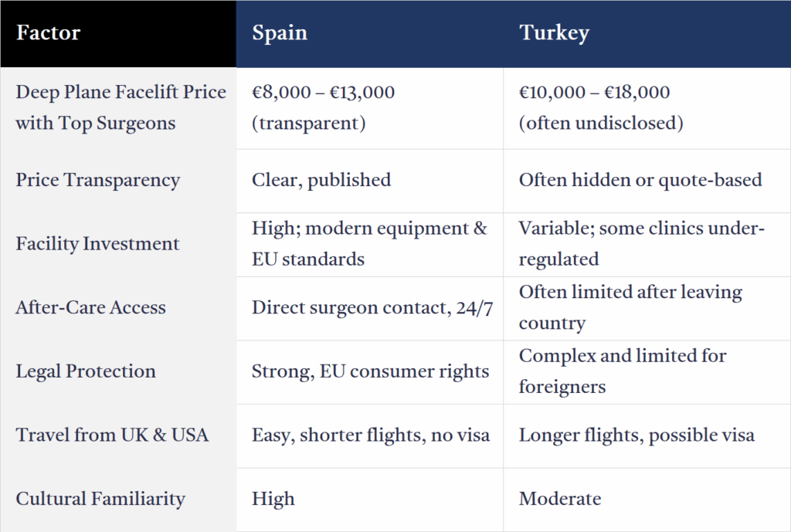
Task: Click the 'Longer flights, possible visa' cell
Action: tap(637, 435)
